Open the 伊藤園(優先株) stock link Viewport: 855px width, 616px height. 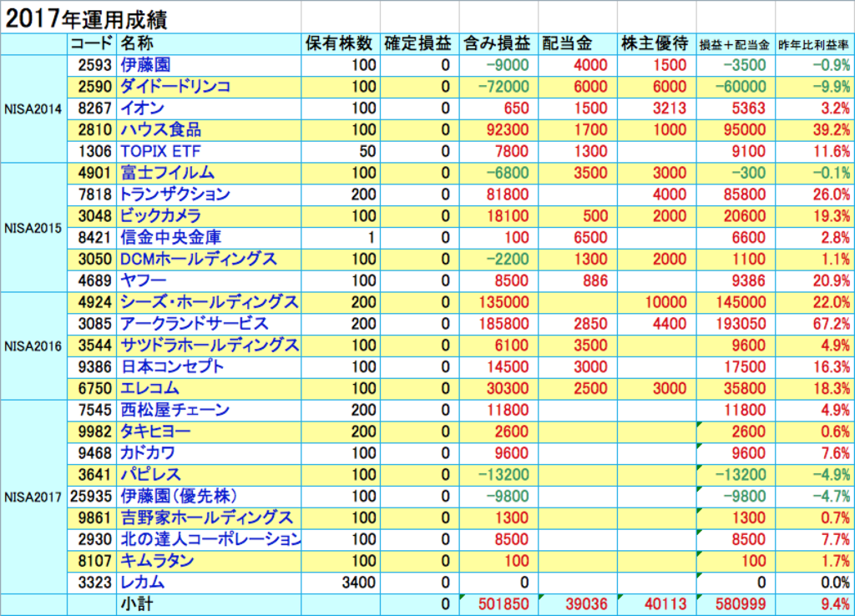click(179, 496)
